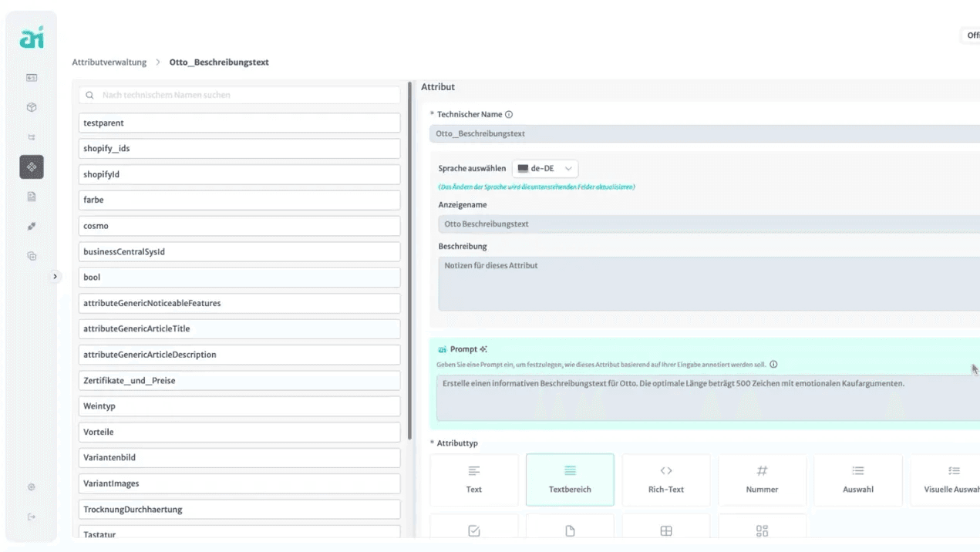This screenshot has height=552, width=980.
Task: Open the Weintyp attribute in the list
Action: [x=239, y=406]
